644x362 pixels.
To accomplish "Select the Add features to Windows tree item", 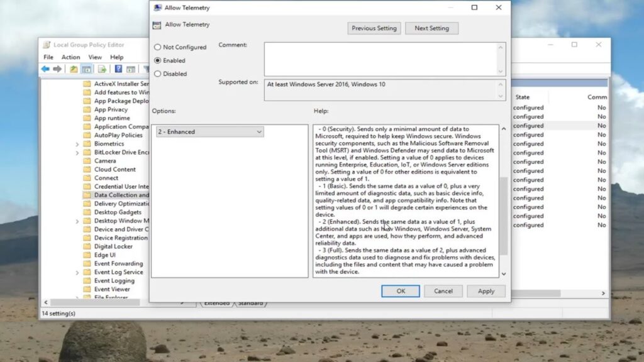I will coord(121,92).
